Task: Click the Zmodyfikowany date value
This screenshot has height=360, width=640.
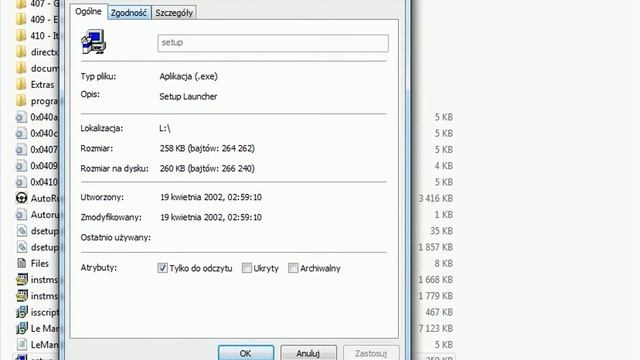Action: coord(211,217)
